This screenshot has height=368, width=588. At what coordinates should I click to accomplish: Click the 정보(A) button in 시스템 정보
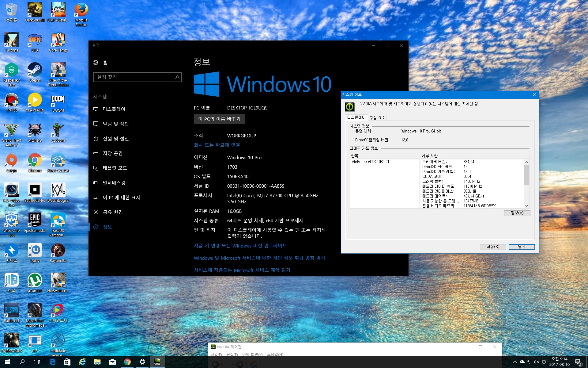pyautogui.click(x=517, y=213)
